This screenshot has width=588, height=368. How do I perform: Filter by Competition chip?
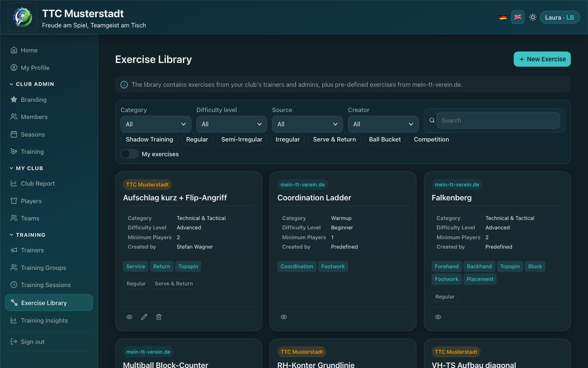tap(432, 139)
